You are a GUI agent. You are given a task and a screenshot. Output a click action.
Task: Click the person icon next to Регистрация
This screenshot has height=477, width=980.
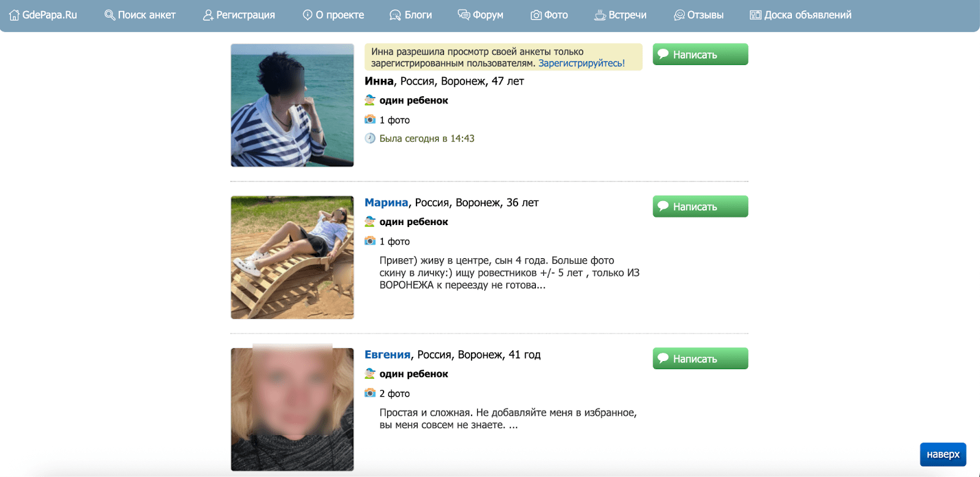(x=208, y=15)
